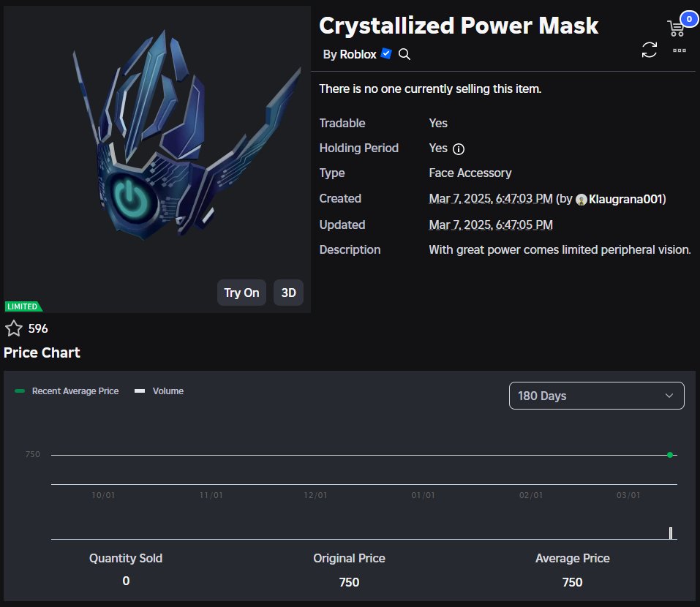
Task: Toggle the Recent Average Price legend
Action: 67,391
